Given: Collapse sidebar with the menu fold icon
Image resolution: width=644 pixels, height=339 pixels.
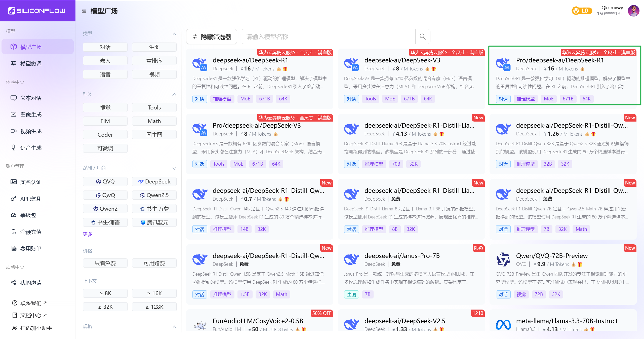Looking at the screenshot, I should click(x=84, y=11).
